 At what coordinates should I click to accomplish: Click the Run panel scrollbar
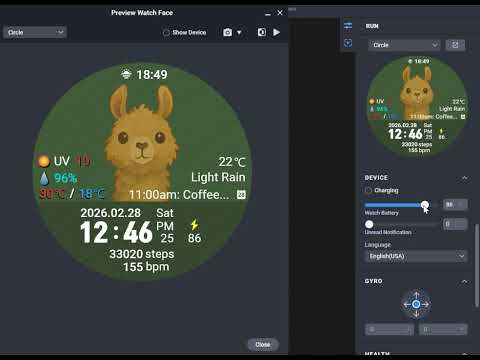477,265
